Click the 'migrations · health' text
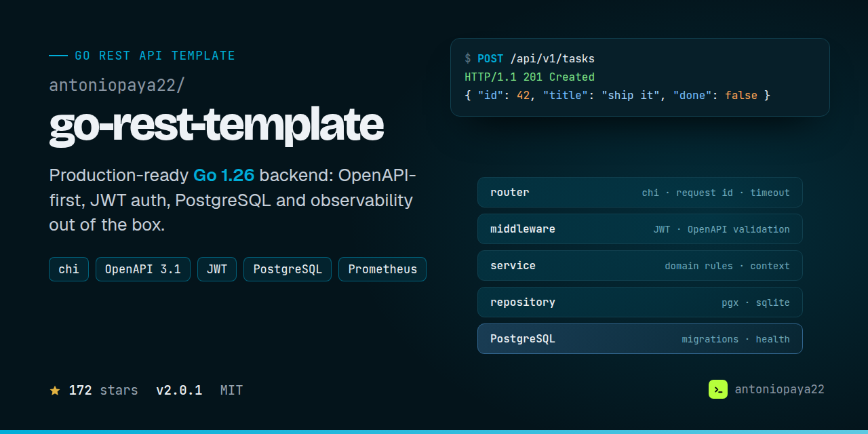Viewport: 868px width, 434px height. 736,340
